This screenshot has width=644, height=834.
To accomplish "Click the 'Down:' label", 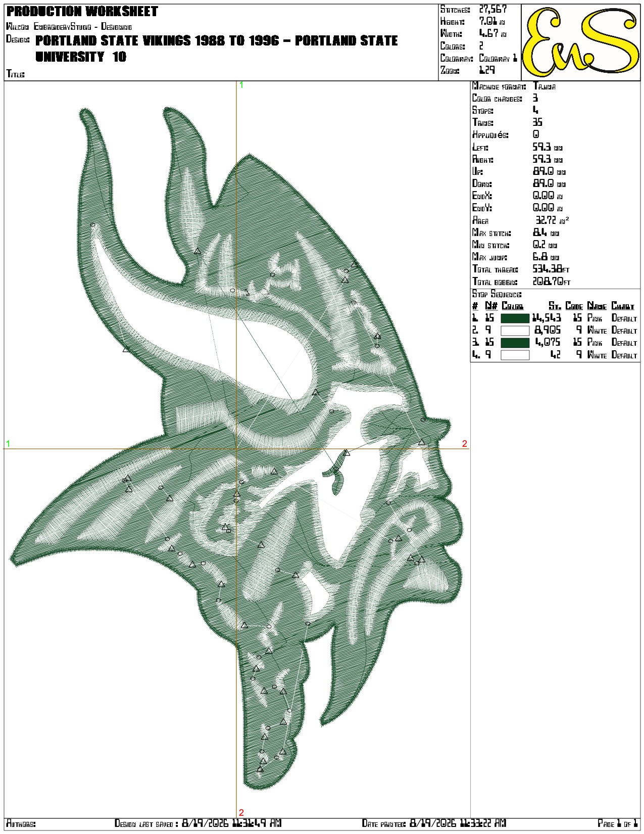I will coord(482,183).
